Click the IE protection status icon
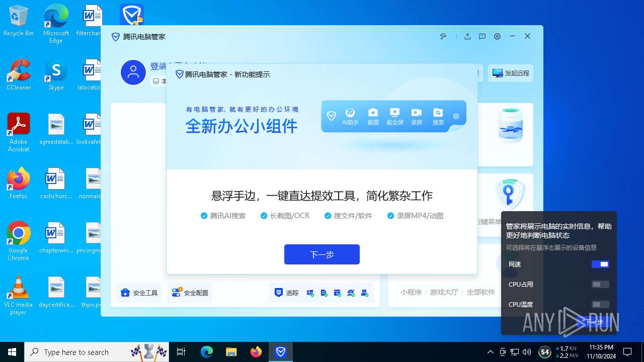 (x=351, y=293)
